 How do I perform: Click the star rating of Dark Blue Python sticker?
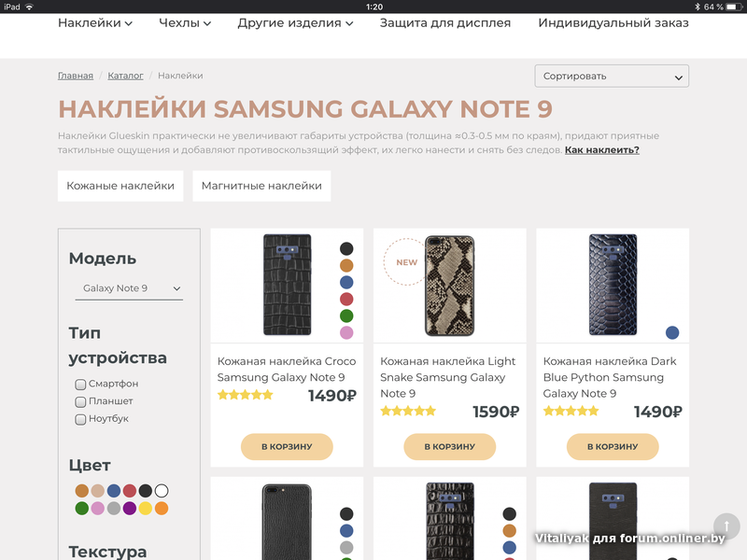click(571, 411)
